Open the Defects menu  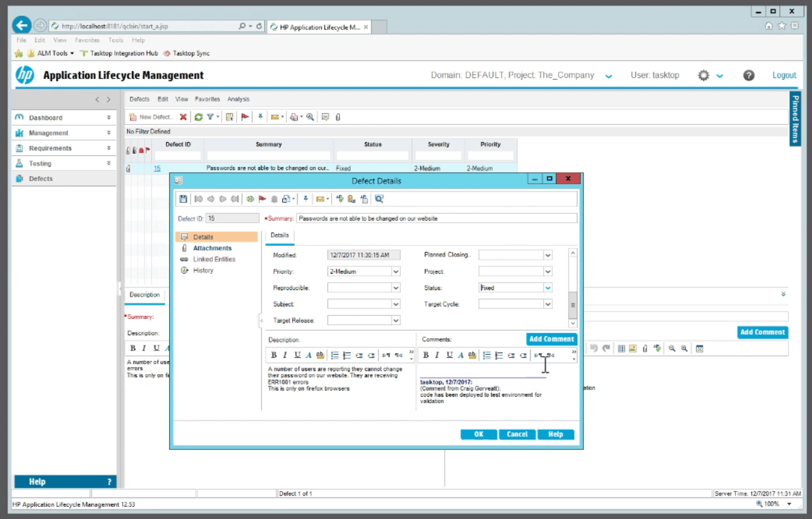tap(139, 99)
